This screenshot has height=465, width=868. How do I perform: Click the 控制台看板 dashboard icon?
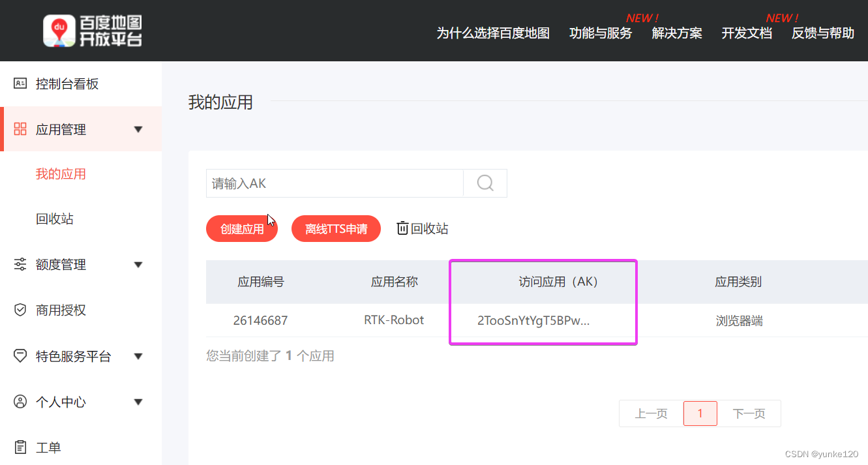[x=20, y=83]
